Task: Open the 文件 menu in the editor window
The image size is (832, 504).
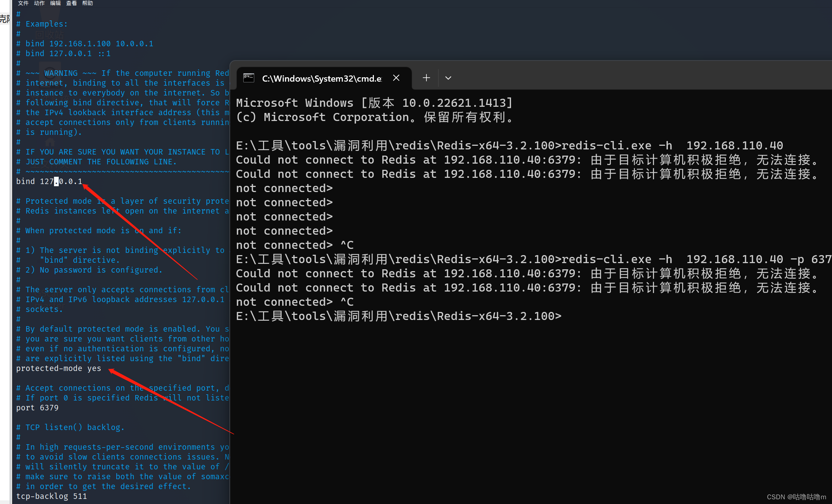Action: [23, 3]
